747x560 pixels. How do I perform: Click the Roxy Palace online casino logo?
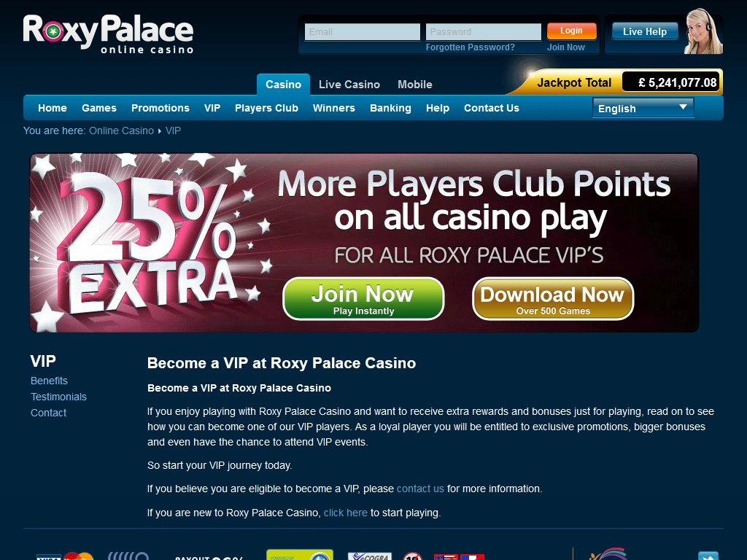(x=108, y=34)
